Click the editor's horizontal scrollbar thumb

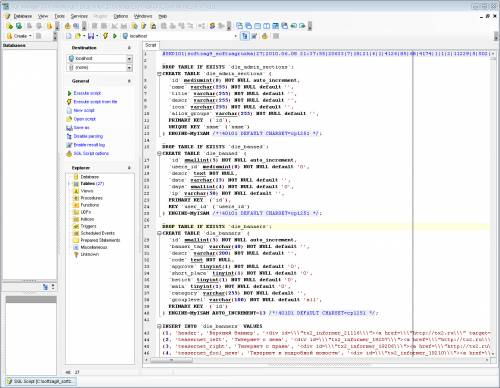pos(172,360)
